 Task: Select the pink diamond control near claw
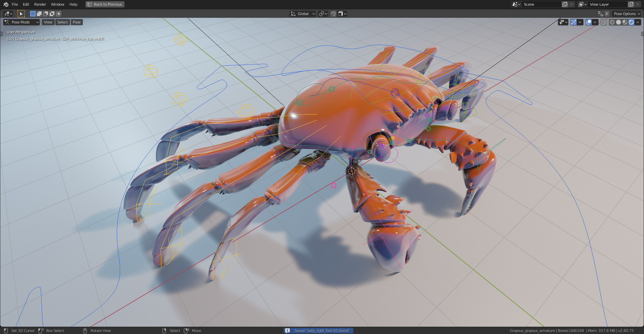[333, 185]
